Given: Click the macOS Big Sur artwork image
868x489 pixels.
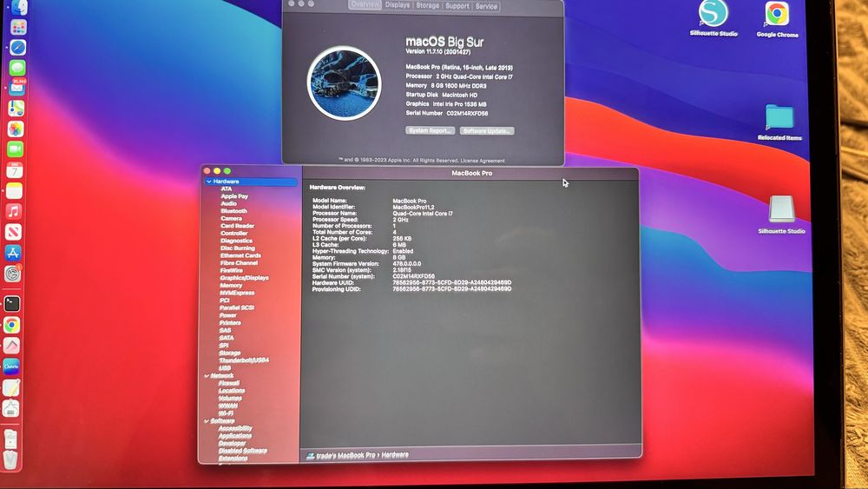Looking at the screenshot, I should pyautogui.click(x=345, y=83).
